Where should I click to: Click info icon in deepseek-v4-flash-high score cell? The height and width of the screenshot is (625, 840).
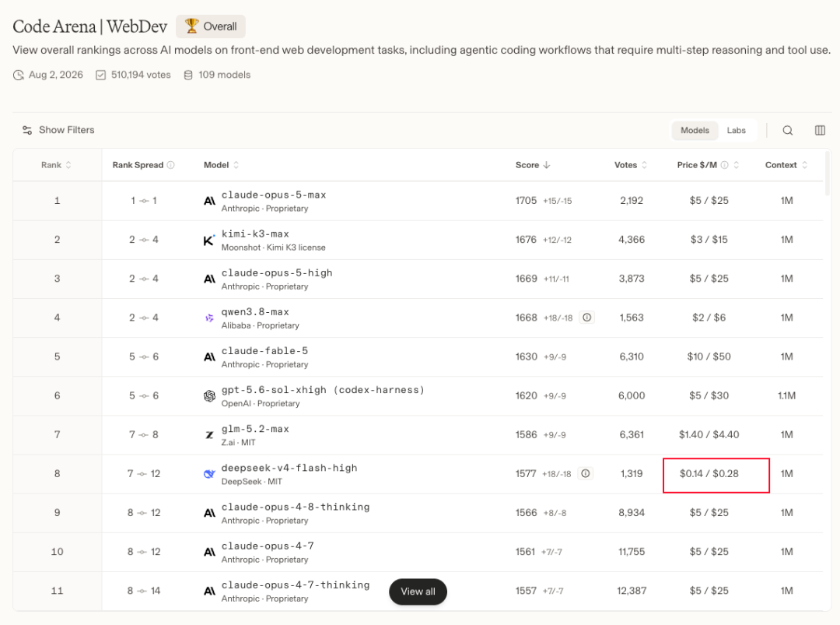point(586,474)
